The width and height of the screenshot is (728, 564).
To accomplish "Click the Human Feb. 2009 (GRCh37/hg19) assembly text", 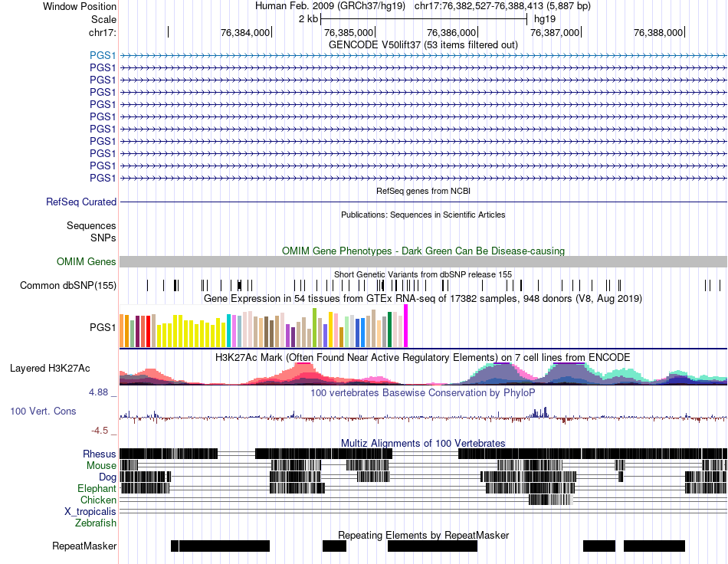I will 330,6.
